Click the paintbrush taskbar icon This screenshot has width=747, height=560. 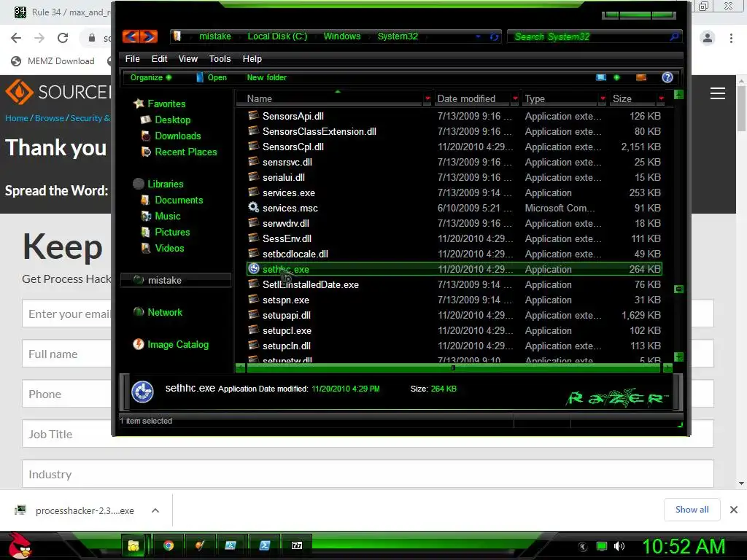click(200, 545)
